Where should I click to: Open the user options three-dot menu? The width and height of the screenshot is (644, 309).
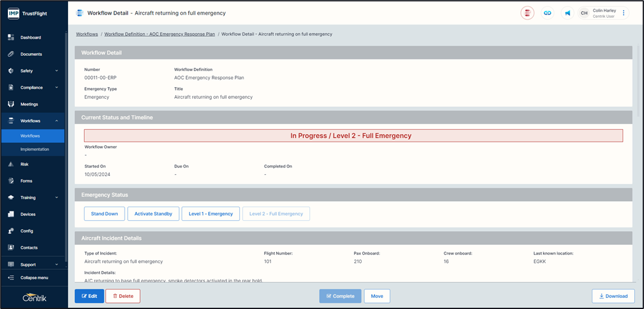click(x=624, y=13)
